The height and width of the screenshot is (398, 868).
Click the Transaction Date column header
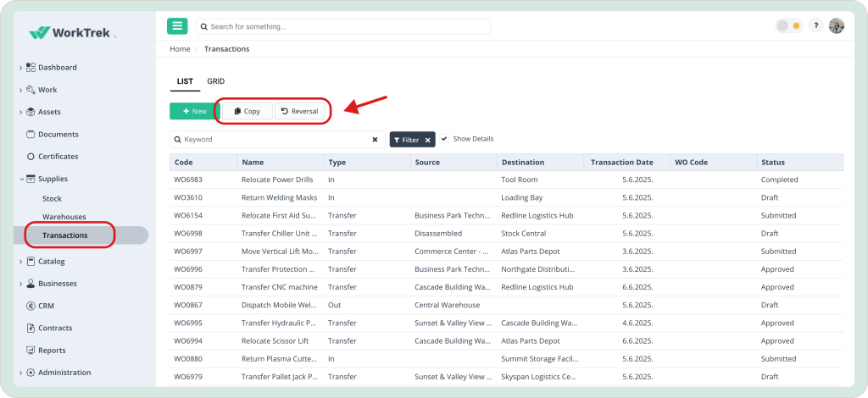tap(621, 163)
